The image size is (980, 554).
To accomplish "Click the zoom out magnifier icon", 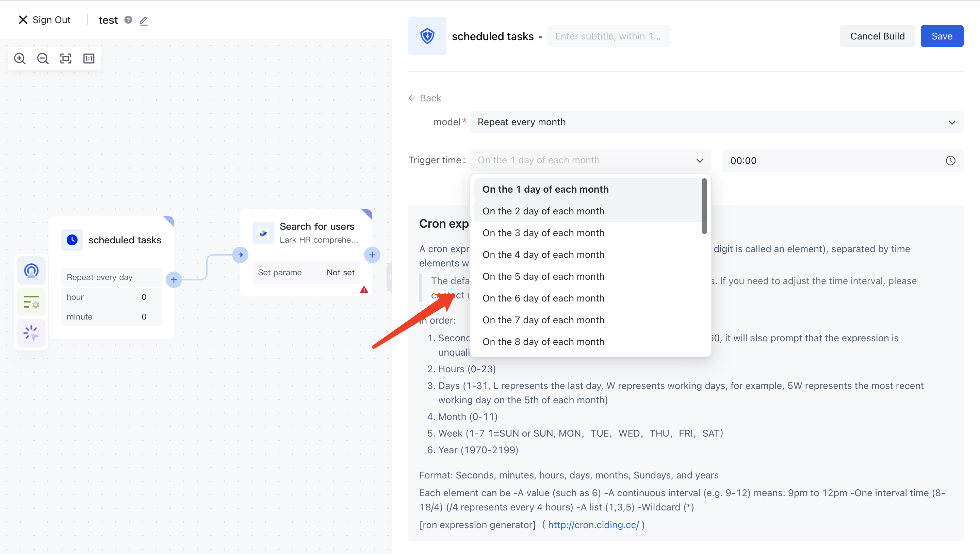I will click(43, 59).
